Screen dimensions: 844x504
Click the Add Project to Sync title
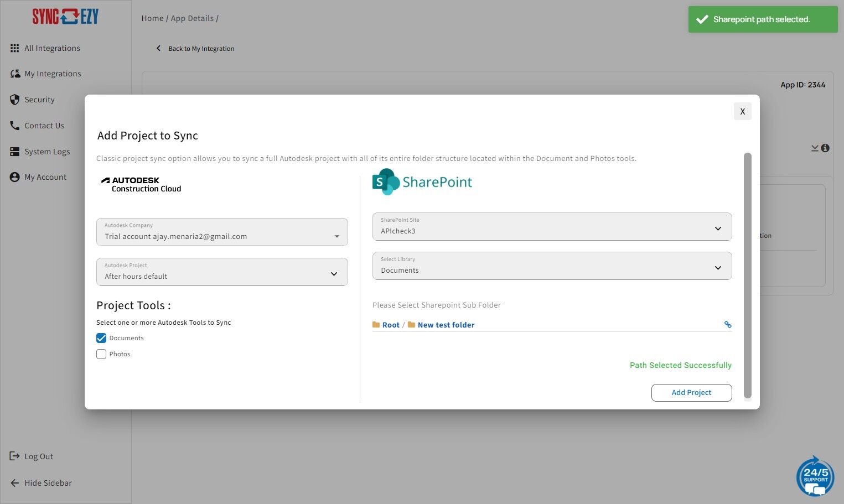tap(148, 136)
